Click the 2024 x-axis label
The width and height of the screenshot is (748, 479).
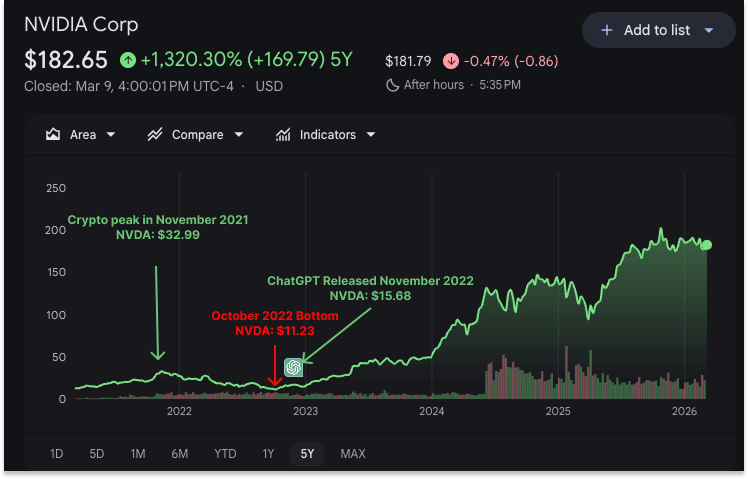point(432,411)
